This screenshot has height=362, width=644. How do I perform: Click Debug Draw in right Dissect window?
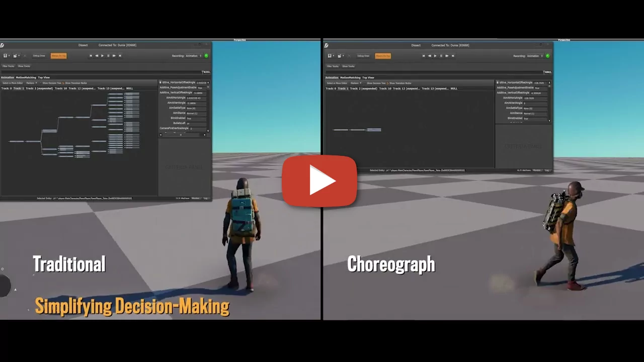click(x=363, y=56)
